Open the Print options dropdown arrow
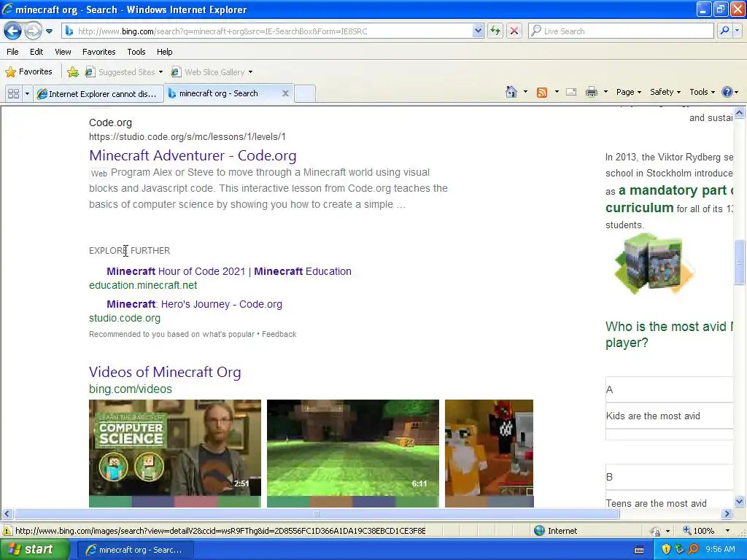The width and height of the screenshot is (747, 560). (x=606, y=92)
